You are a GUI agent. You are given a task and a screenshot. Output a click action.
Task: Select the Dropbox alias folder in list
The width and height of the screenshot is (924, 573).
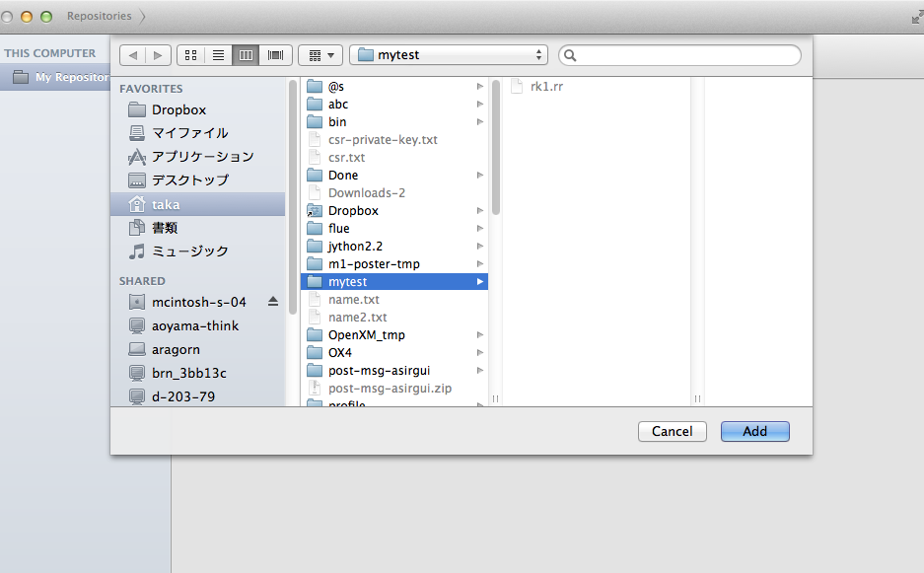coord(393,210)
